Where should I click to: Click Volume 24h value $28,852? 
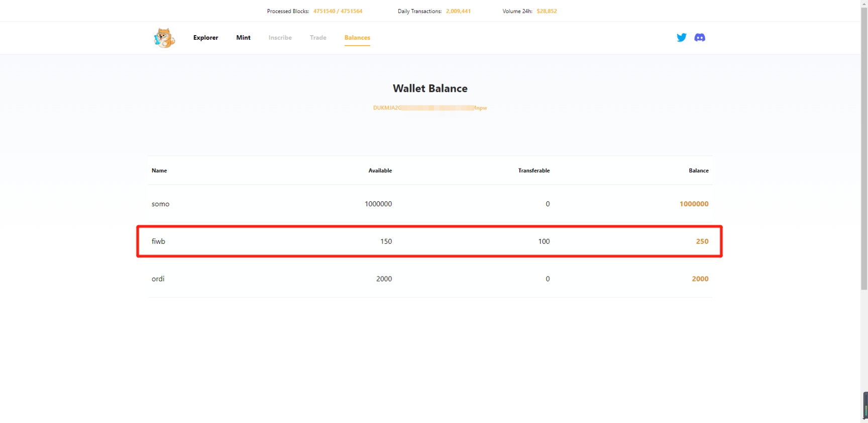tap(547, 11)
